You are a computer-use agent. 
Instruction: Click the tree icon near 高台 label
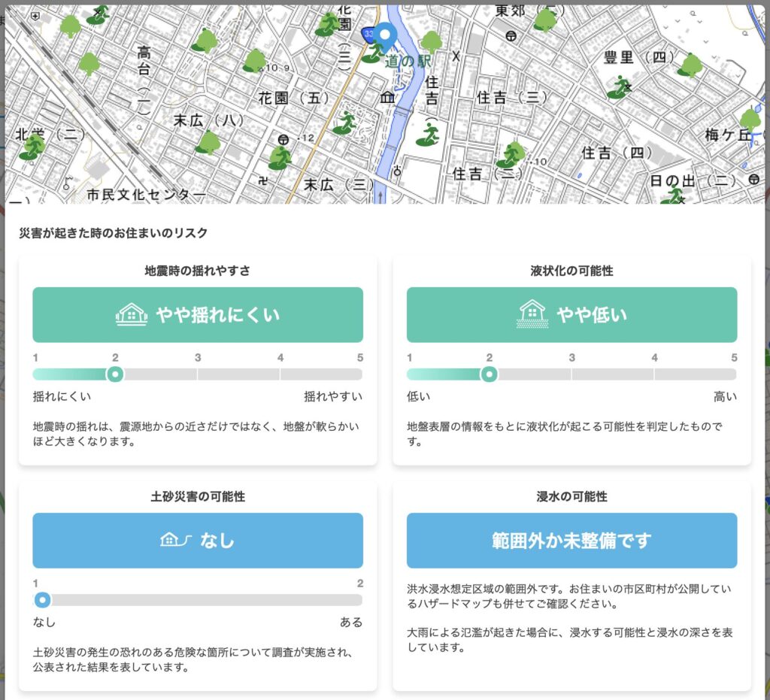(89, 63)
